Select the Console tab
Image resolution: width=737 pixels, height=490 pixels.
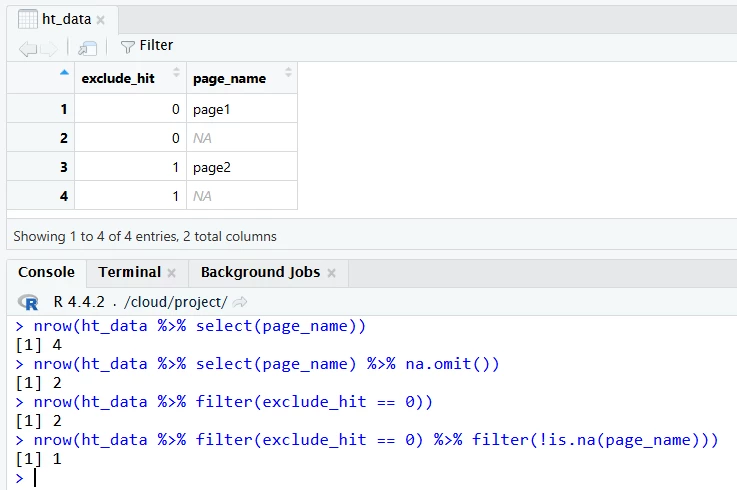[x=46, y=272]
